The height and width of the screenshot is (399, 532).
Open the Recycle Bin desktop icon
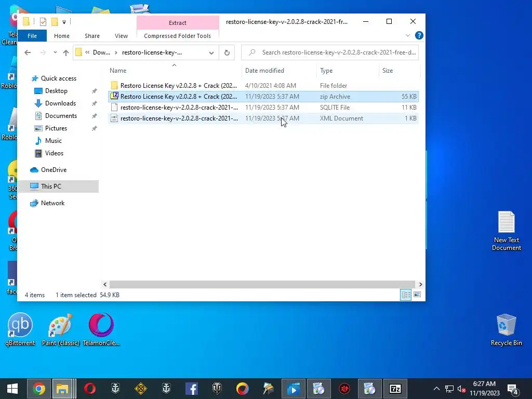(506, 329)
